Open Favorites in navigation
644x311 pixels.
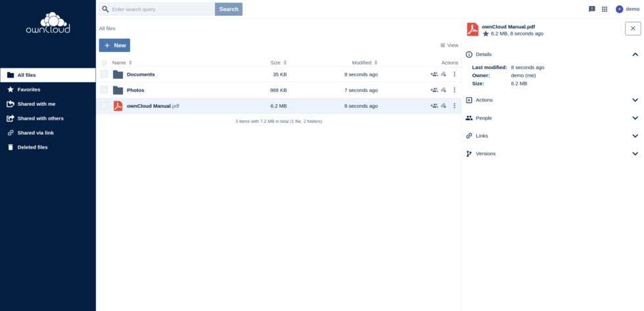click(x=48, y=89)
